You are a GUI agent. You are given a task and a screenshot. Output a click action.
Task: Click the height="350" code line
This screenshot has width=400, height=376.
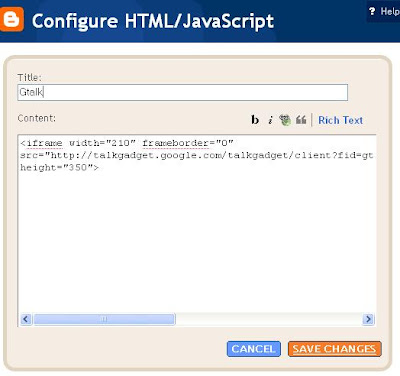tap(59, 167)
